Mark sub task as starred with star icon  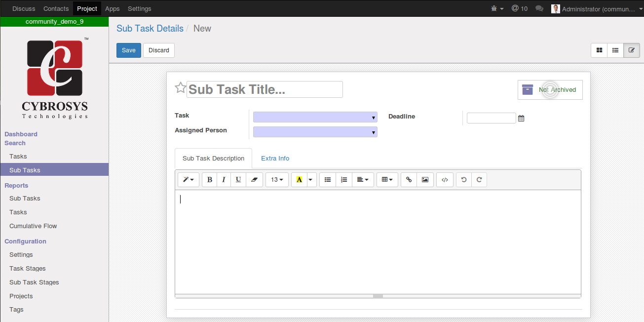tap(181, 88)
